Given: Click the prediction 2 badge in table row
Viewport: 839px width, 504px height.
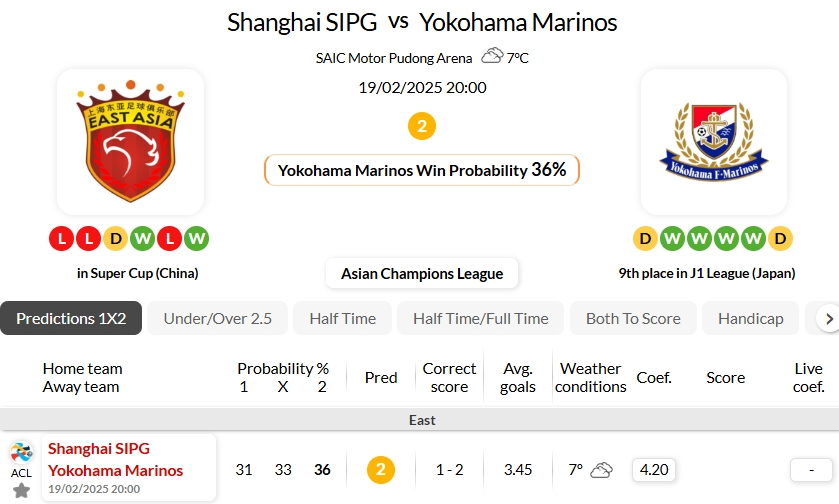Looking at the screenshot, I should [380, 469].
